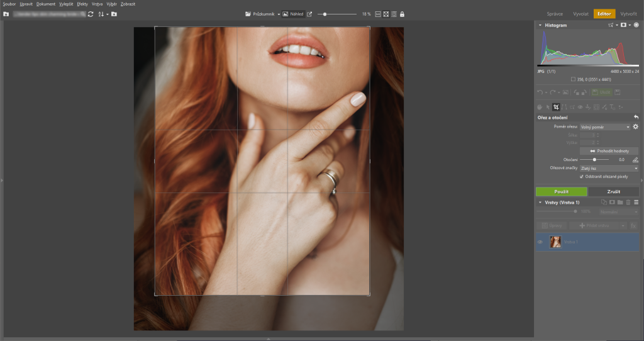
Task: Open crop ratio settings gear
Action: pos(635,126)
